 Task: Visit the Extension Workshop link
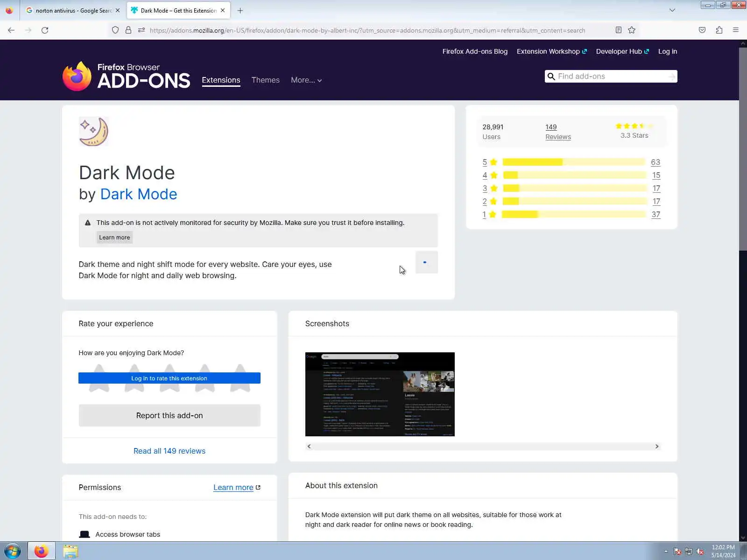[552, 51]
